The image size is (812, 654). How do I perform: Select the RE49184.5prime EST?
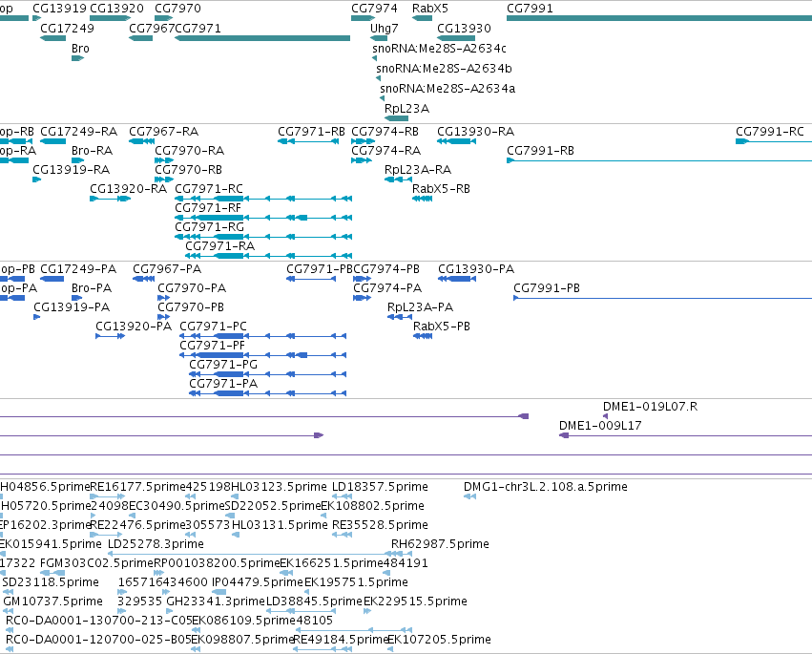coord(323,649)
